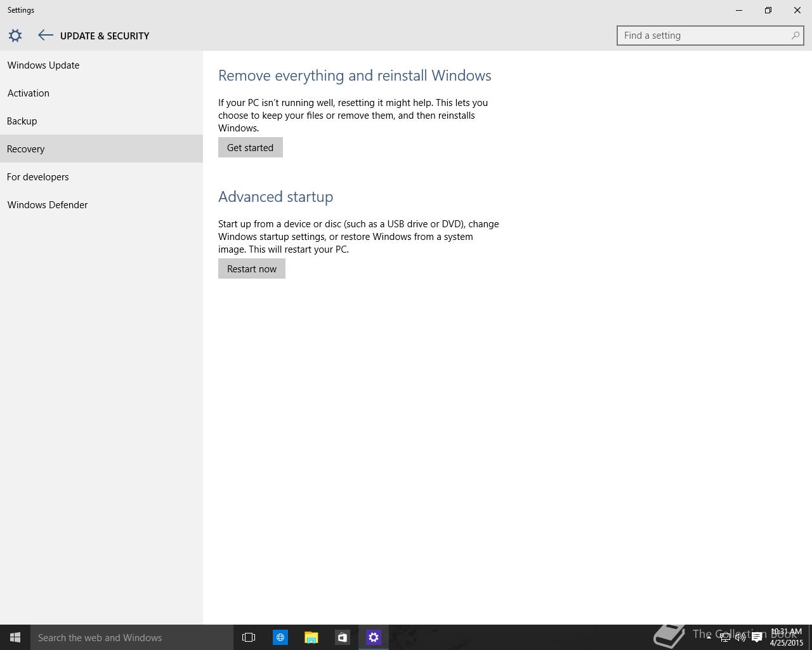
Task: Click the Restart now button
Action: 252,269
